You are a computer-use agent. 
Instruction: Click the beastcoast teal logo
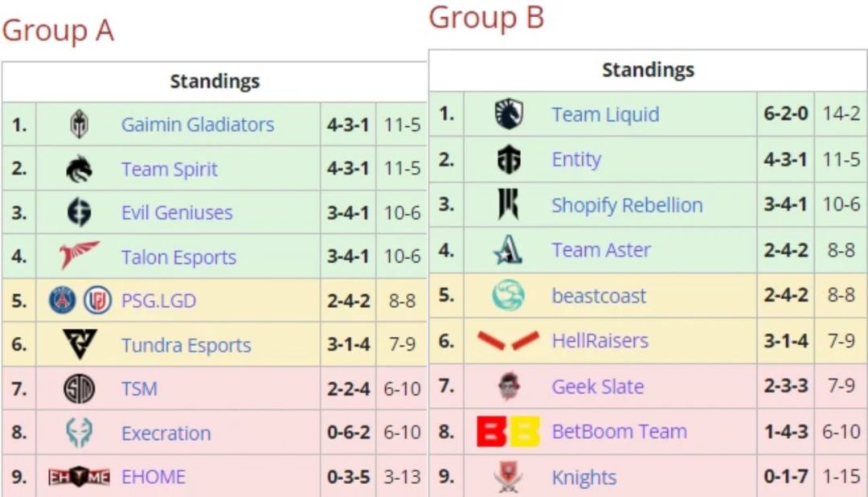pyautogui.click(x=509, y=296)
